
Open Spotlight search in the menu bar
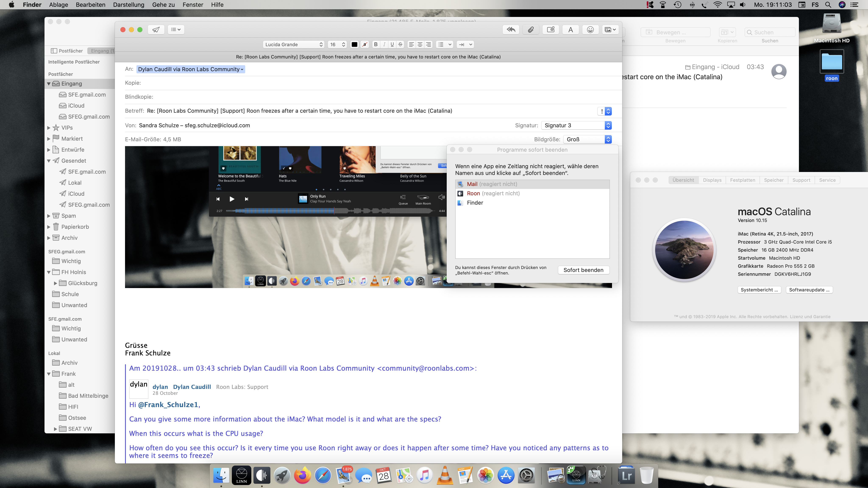coord(828,5)
